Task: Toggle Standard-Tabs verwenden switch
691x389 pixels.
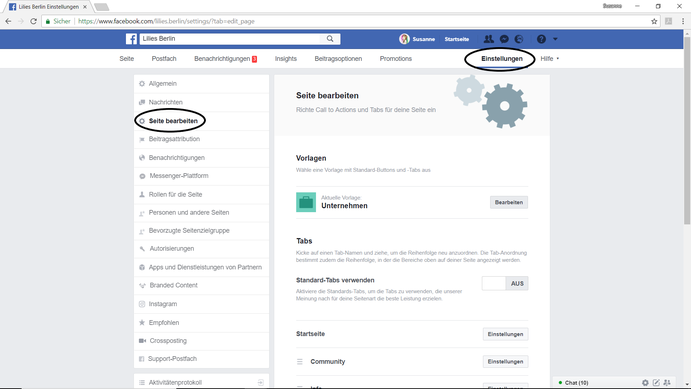Action: 505,283
